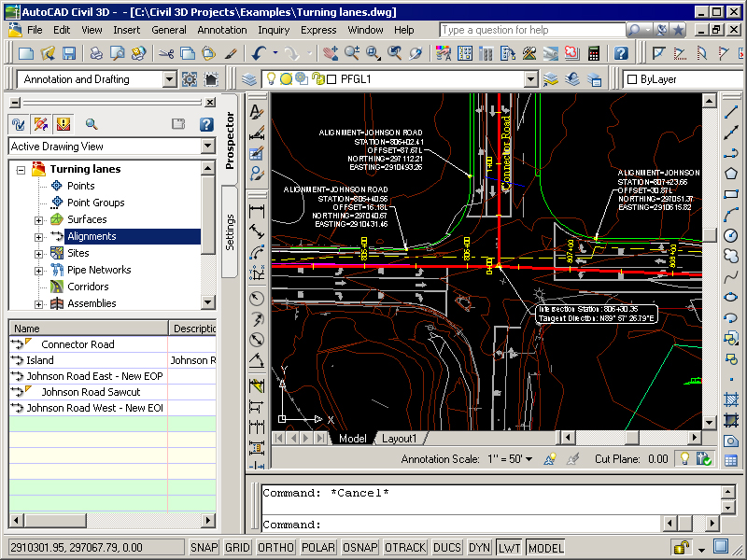Switch to the Settings tab
Viewport: 747px width, 560px height.
230,231
